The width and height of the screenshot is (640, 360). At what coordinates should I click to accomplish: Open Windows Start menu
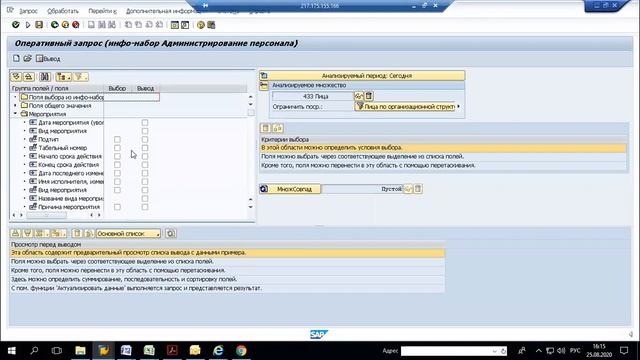pyautogui.click(x=11, y=351)
